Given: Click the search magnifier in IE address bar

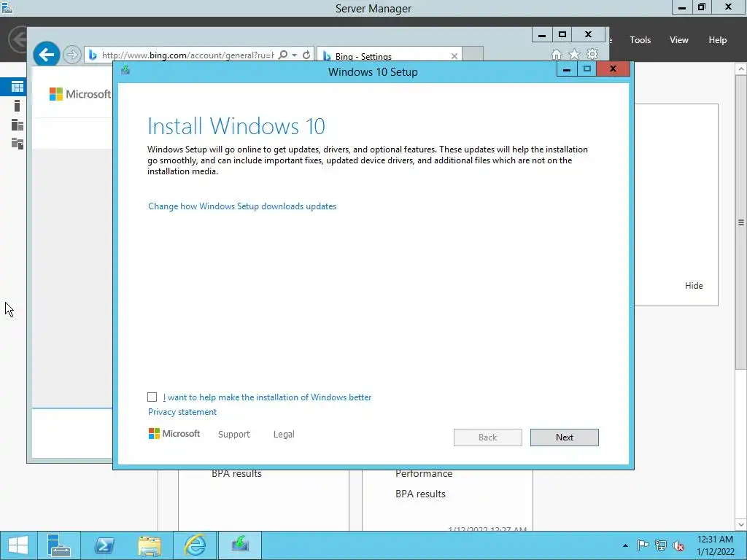Looking at the screenshot, I should (283, 55).
